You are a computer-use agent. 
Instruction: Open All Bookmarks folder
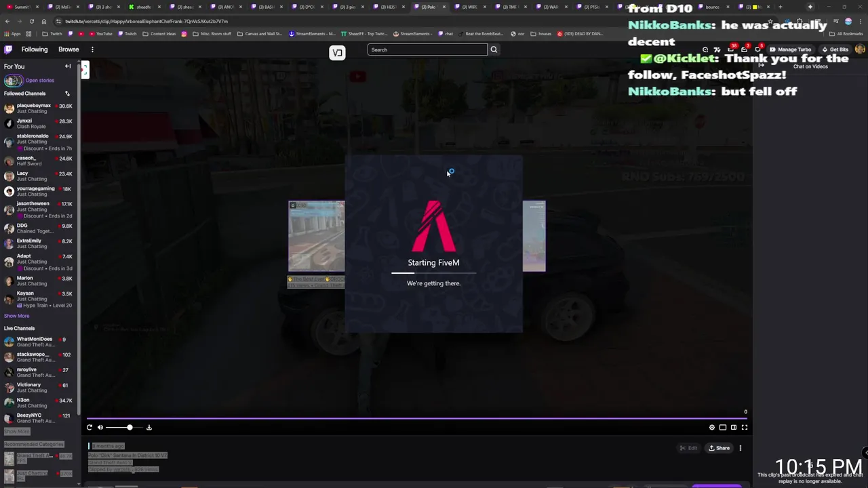coord(846,34)
